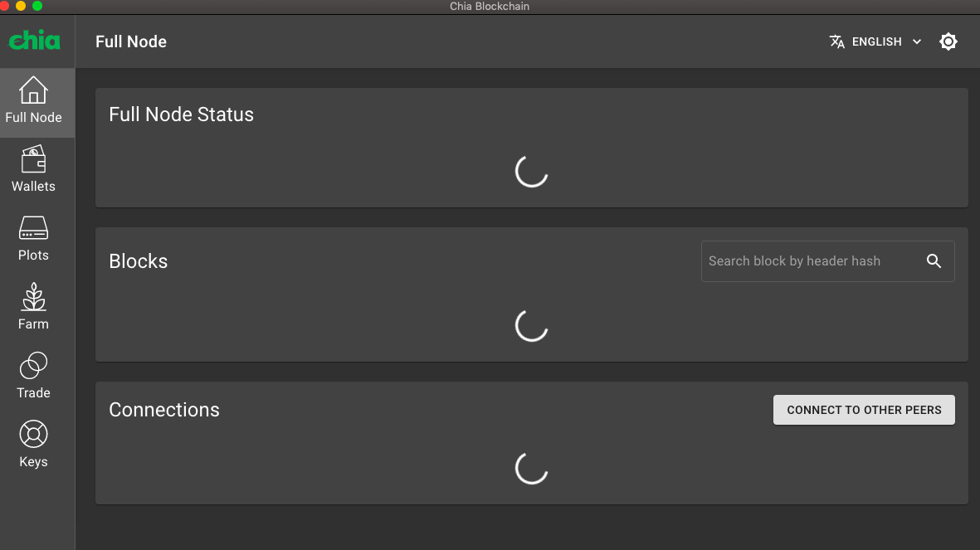The image size is (980, 550).
Task: Select the Keys icon
Action: tap(33, 444)
